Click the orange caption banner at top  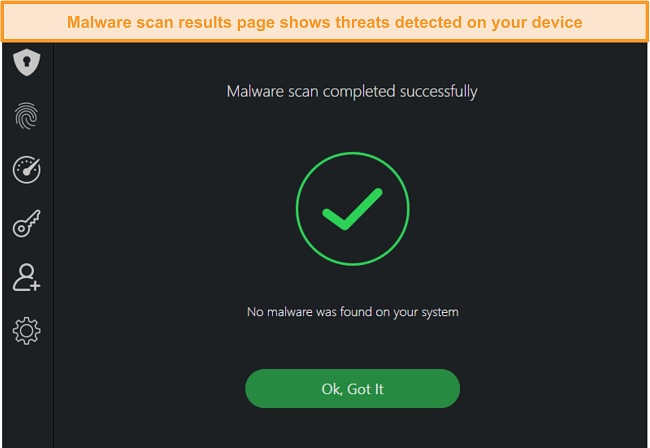click(325, 22)
